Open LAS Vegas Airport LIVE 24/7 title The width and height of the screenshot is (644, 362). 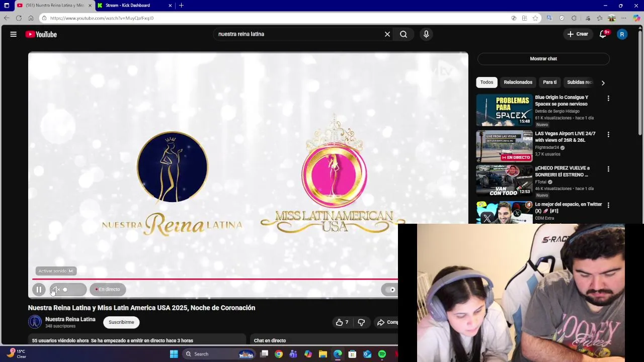pyautogui.click(x=565, y=137)
